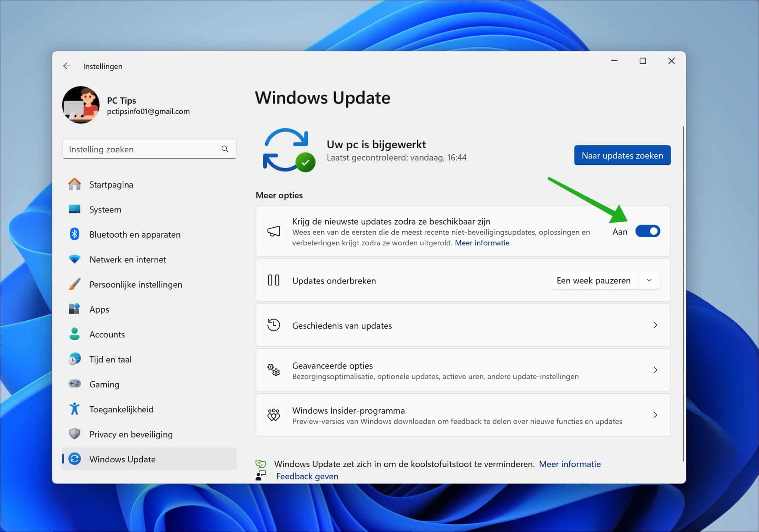Click the Geschiedenis van updates clock icon
Screen dimensions: 759x532
[x=273, y=325]
